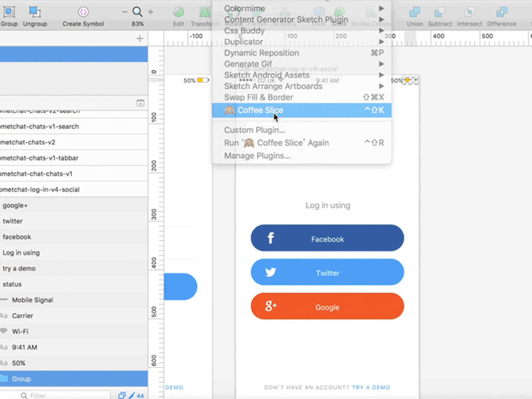Select the Wi-Fi layer
Image resolution: width=532 pixels, height=399 pixels.
(74, 331)
